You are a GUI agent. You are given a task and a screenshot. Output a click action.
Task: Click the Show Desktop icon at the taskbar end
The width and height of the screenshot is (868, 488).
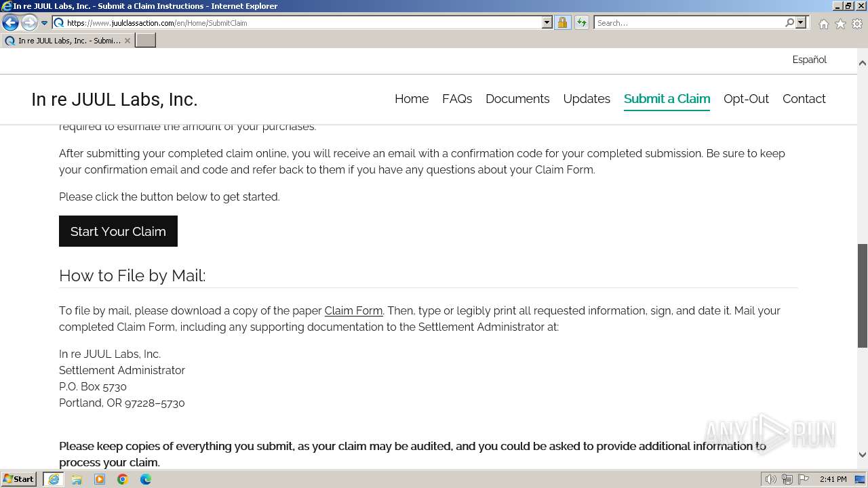pos(861,479)
